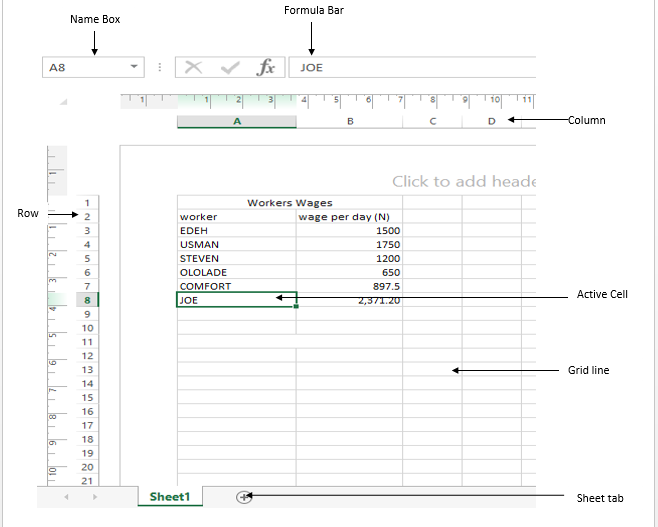Select the cell containing USMAN
This screenshot has width=658, height=527.
237,244
